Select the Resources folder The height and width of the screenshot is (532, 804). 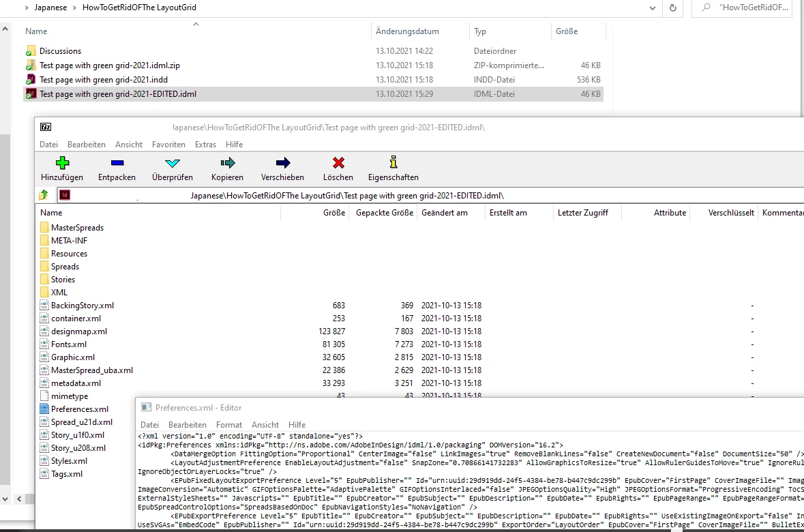coord(69,254)
